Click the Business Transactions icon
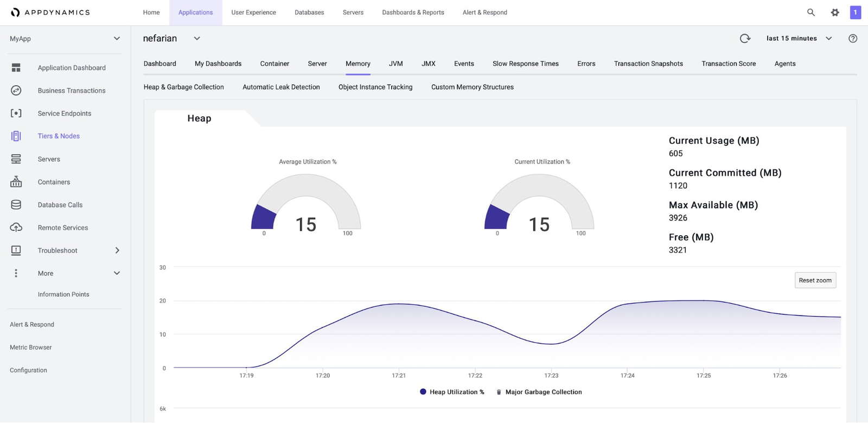 click(16, 90)
